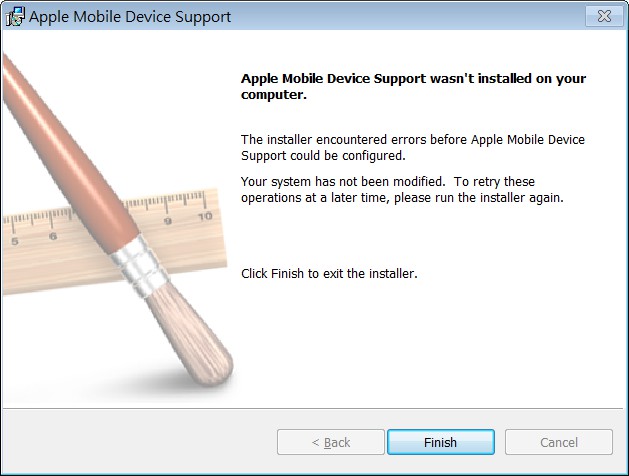629x476 pixels.
Task: Click the "installer encountered errors" paragraph
Action: 413,139
